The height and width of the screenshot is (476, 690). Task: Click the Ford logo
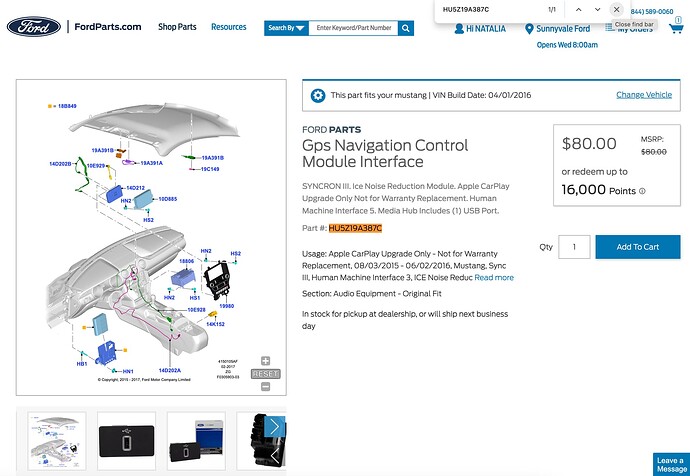pos(33,27)
